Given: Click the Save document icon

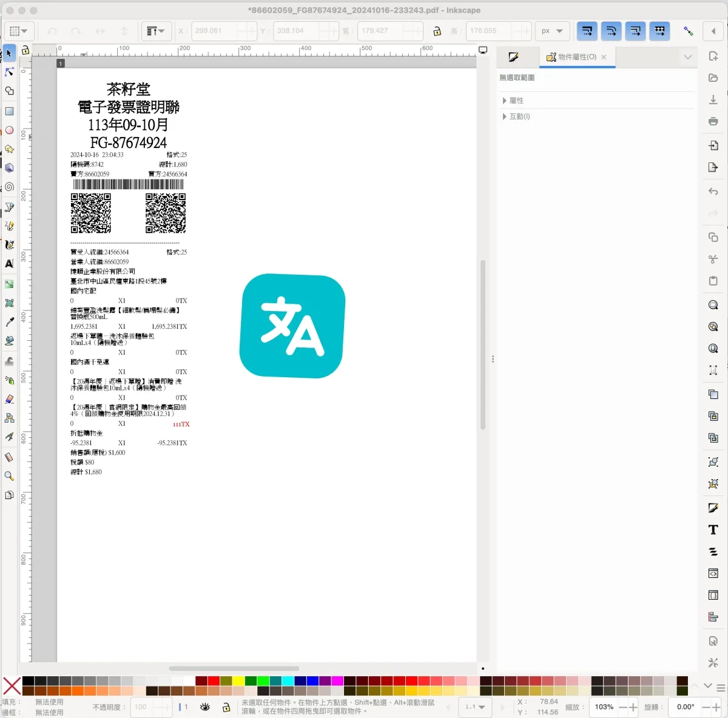Looking at the screenshot, I should (x=713, y=99).
